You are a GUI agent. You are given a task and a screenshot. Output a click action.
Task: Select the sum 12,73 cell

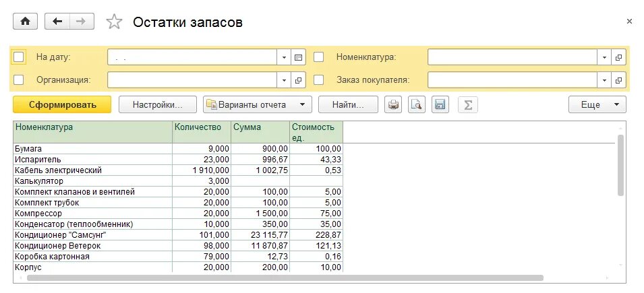(260, 257)
